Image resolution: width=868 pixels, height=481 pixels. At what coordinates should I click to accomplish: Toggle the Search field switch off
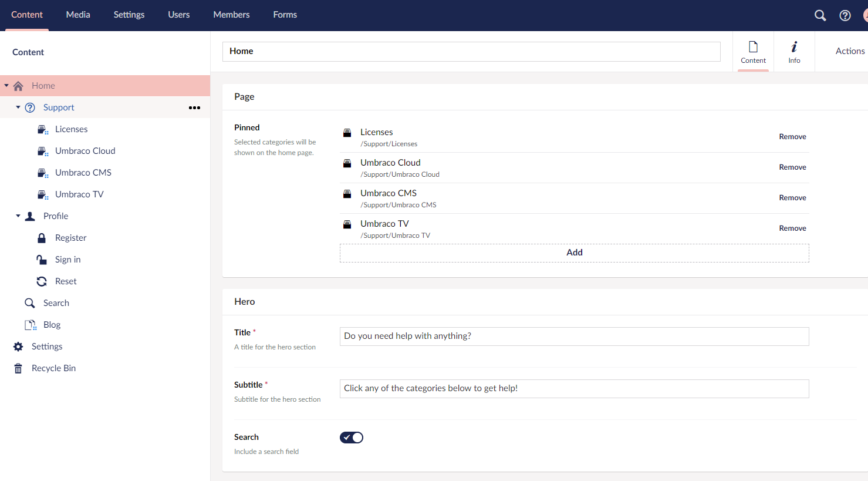point(352,438)
